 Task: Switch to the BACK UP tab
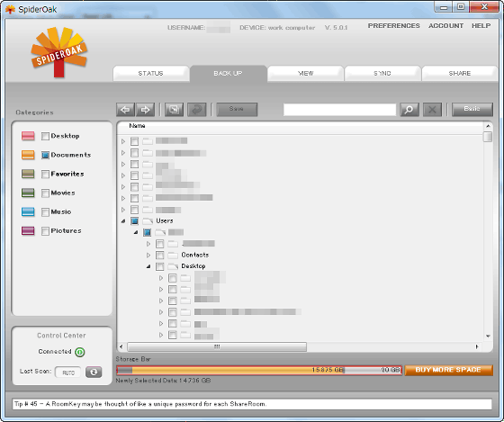tap(229, 74)
